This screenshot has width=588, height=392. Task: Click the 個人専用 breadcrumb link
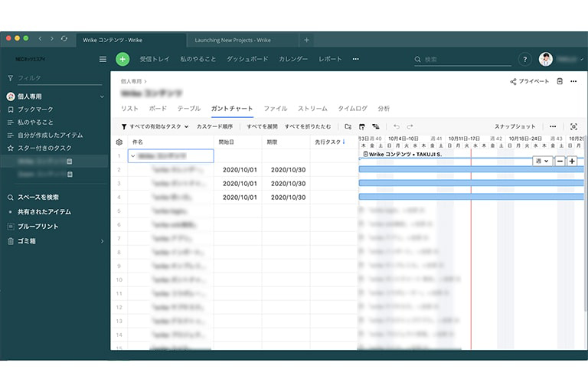(131, 81)
